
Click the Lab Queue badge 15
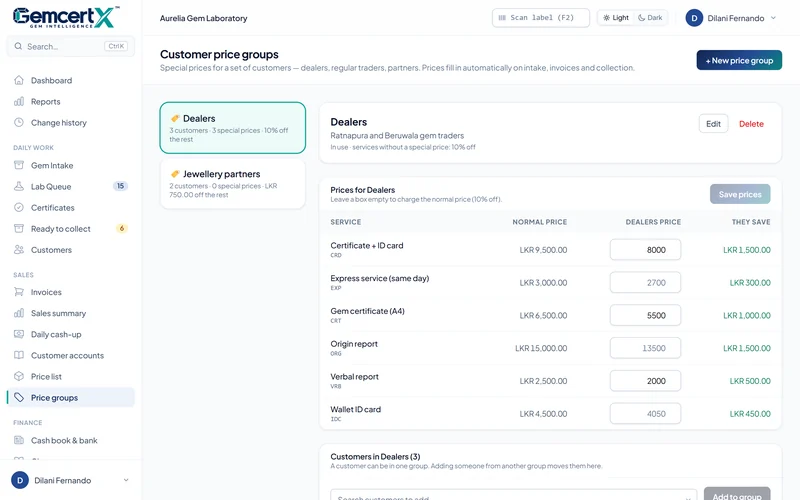coord(120,186)
